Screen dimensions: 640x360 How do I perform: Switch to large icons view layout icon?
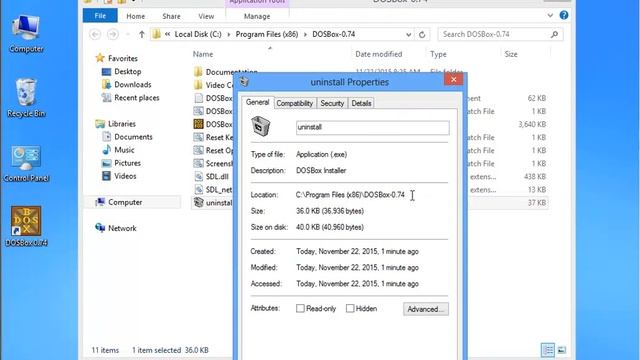tap(562, 350)
